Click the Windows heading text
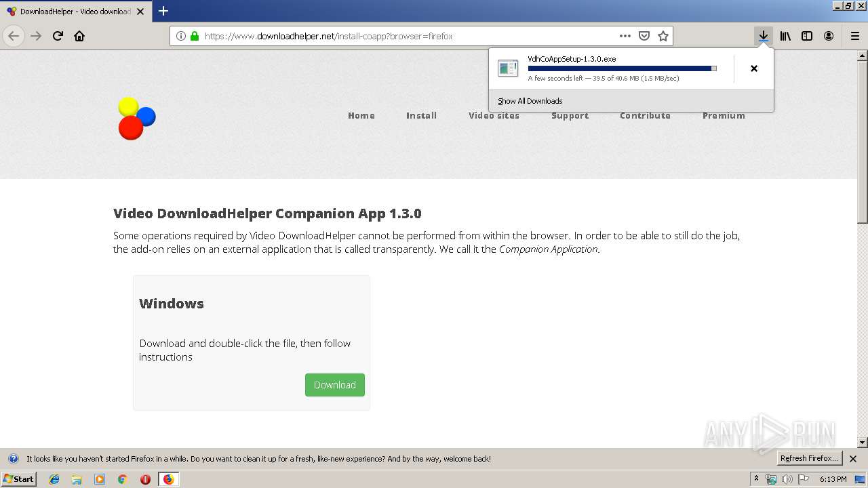 point(172,304)
